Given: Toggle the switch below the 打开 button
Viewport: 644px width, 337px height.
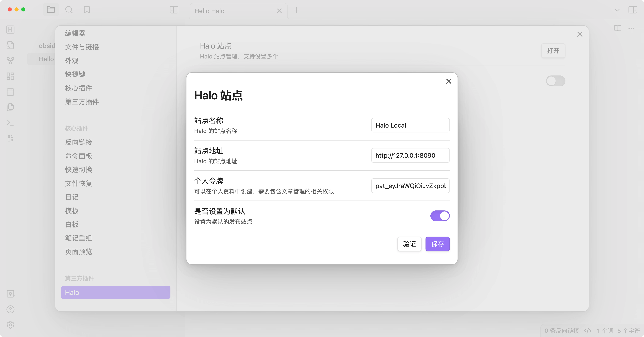Looking at the screenshot, I should click(555, 81).
